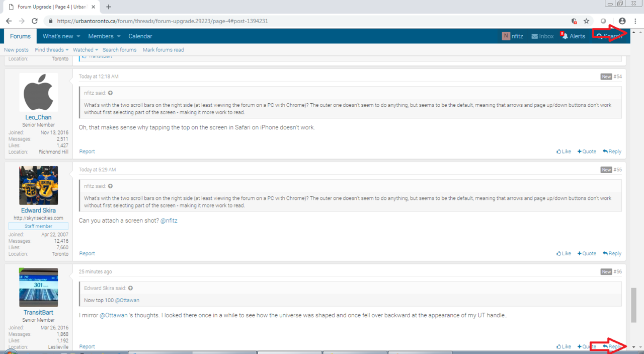Click the browser reload button

pos(35,21)
